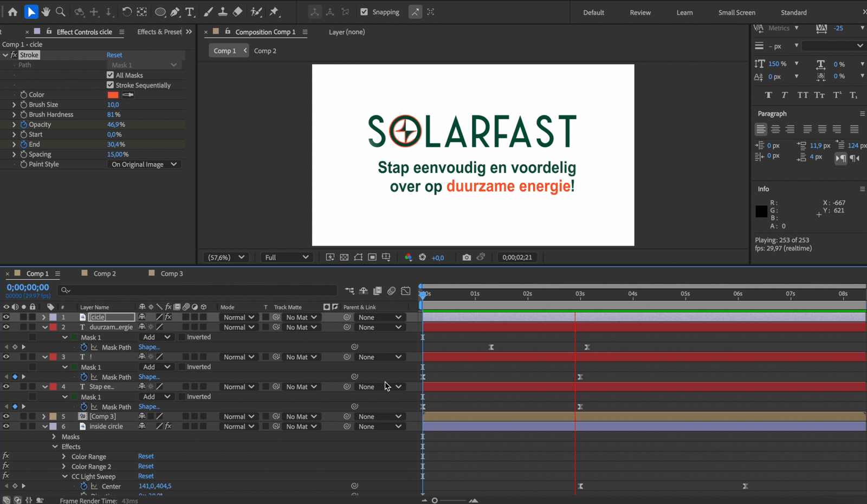The image size is (867, 504).
Task: Expand the Brush Size property
Action: [x=14, y=105]
